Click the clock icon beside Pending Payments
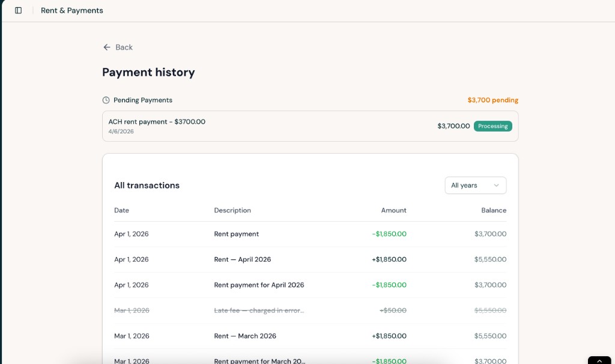This screenshot has width=615, height=364. coord(106,100)
